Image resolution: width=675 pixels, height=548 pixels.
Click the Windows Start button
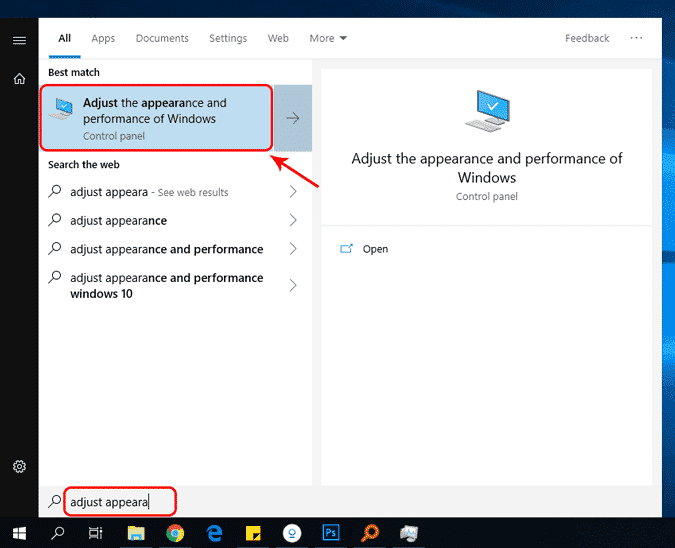click(19, 533)
